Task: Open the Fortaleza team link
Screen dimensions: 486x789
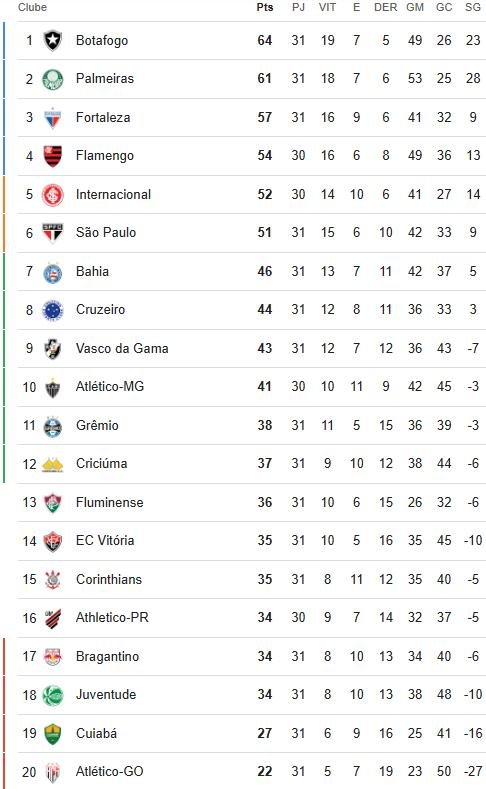Action: point(103,118)
